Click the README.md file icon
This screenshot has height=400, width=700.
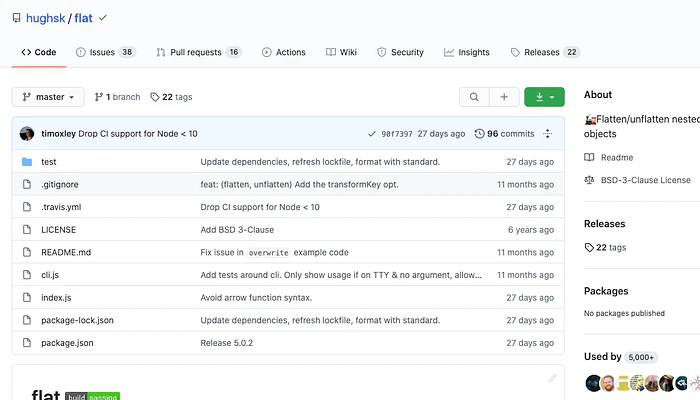pyautogui.click(x=27, y=252)
